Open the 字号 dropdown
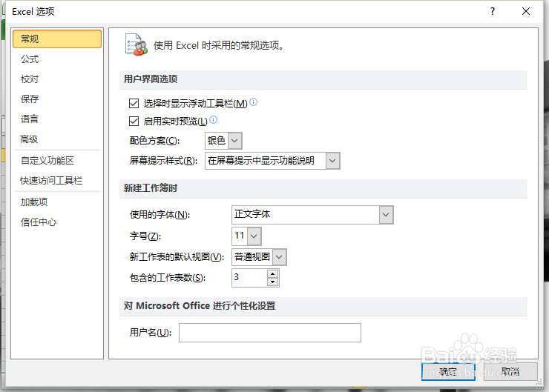549x392 pixels. [254, 236]
